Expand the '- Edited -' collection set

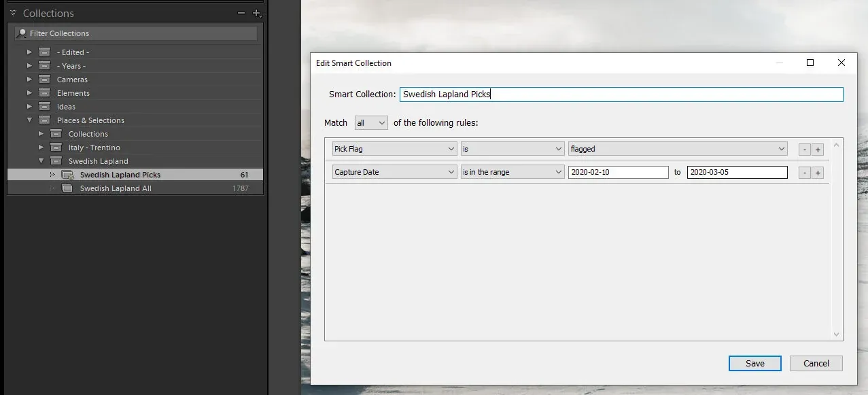coord(29,52)
